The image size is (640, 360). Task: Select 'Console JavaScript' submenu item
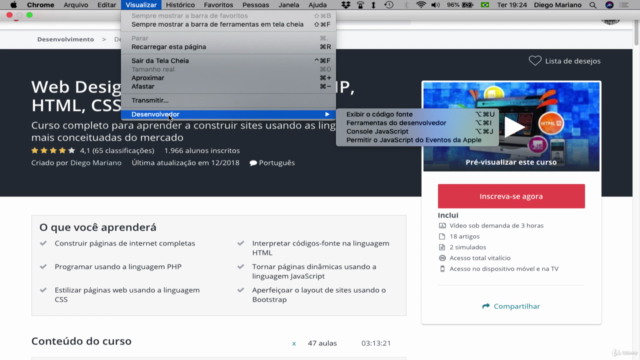418,131
